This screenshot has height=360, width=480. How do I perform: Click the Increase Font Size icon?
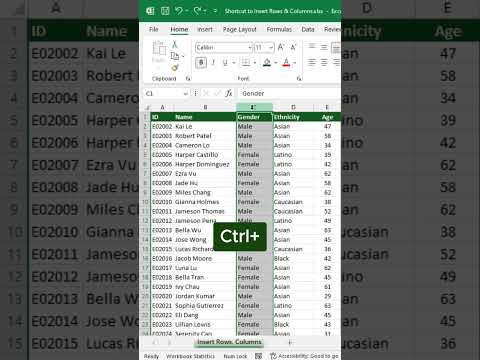(281, 48)
